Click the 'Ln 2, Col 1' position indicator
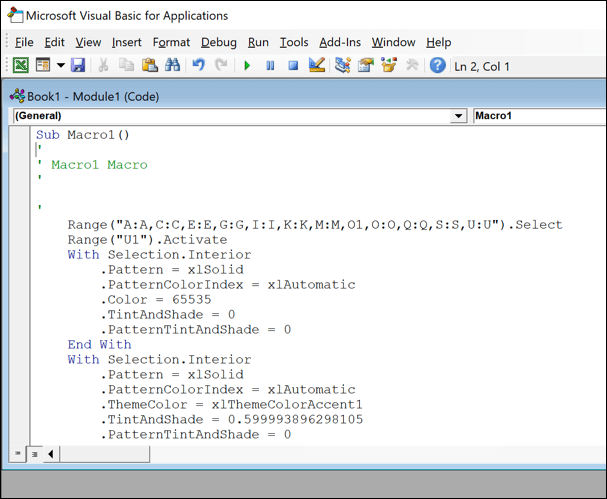The image size is (607, 499). click(482, 67)
